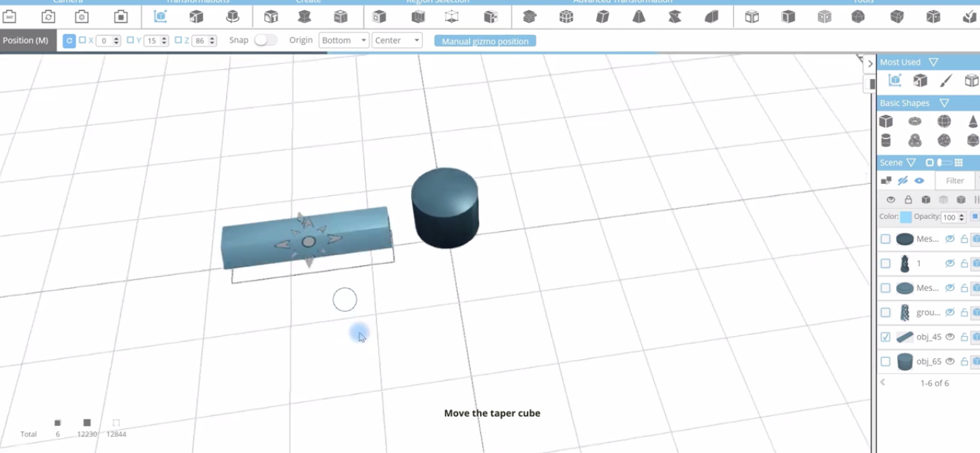Click the Opacity value stepper

pyautogui.click(x=963, y=217)
